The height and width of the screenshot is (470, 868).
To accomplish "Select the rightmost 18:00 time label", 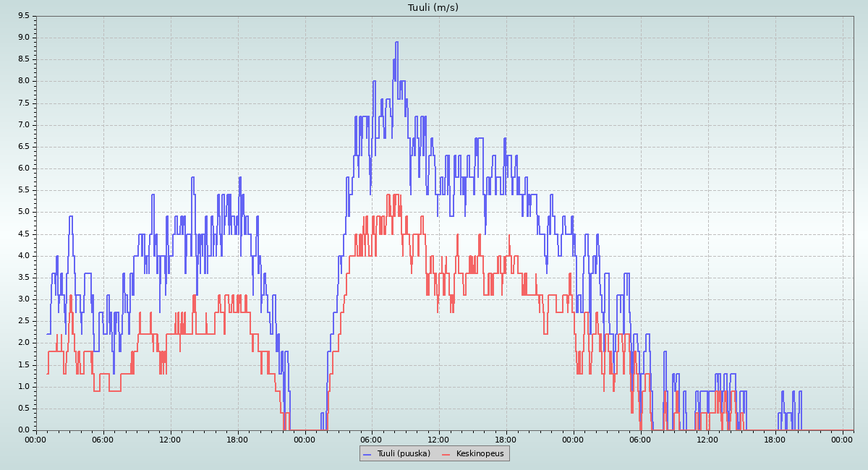I will coord(775,439).
